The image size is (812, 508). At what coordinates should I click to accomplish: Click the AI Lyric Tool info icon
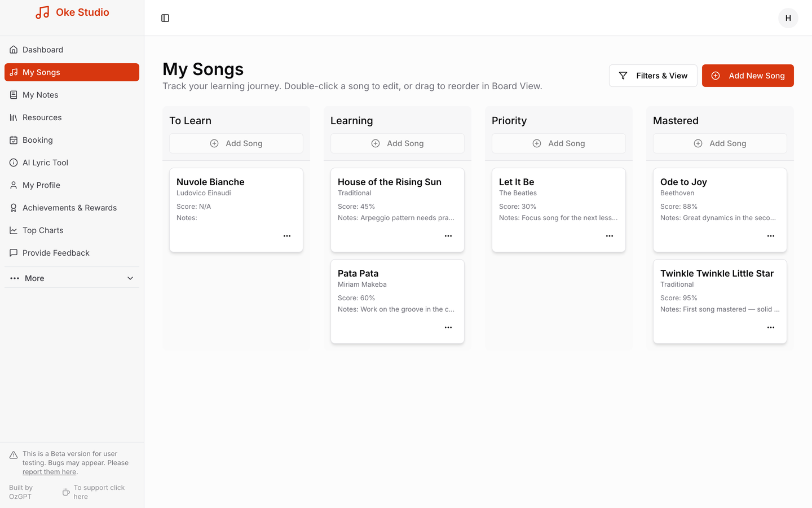(14, 163)
